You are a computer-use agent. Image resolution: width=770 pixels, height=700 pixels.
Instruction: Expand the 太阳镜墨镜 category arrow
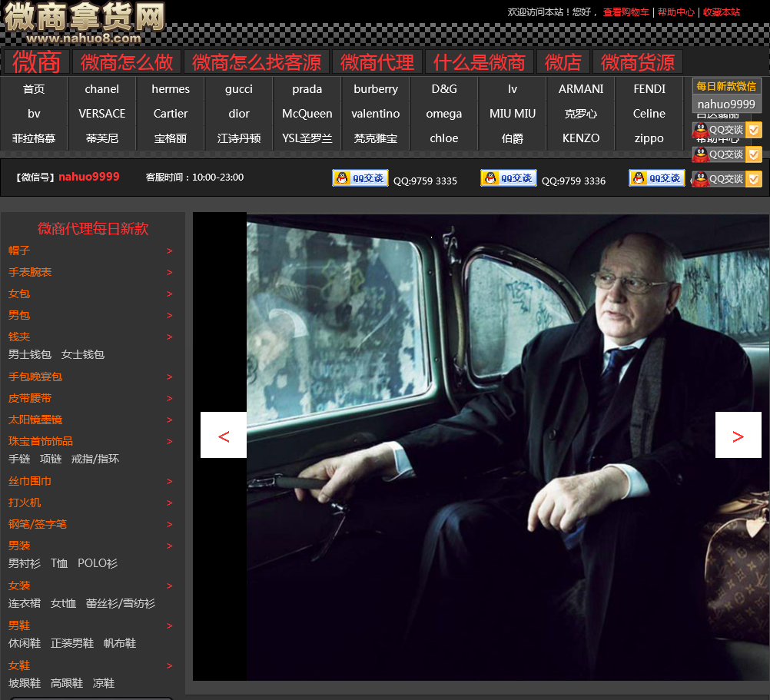point(169,420)
